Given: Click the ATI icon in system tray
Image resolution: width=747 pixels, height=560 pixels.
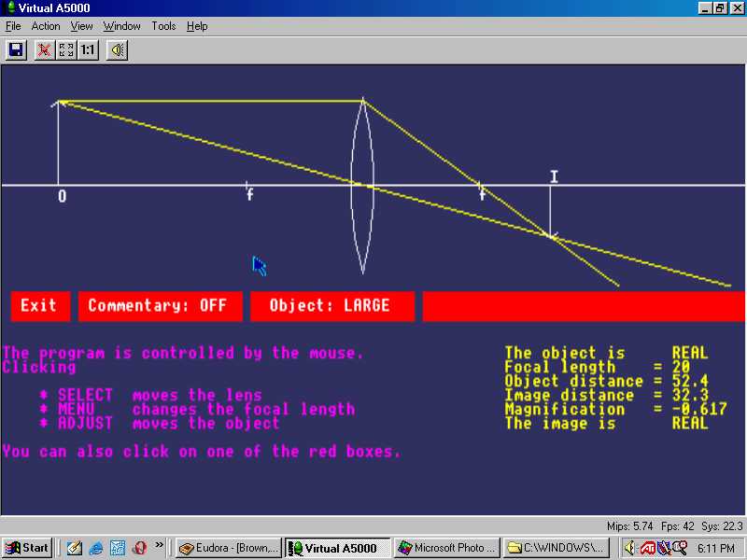Looking at the screenshot, I should pyautogui.click(x=648, y=548).
